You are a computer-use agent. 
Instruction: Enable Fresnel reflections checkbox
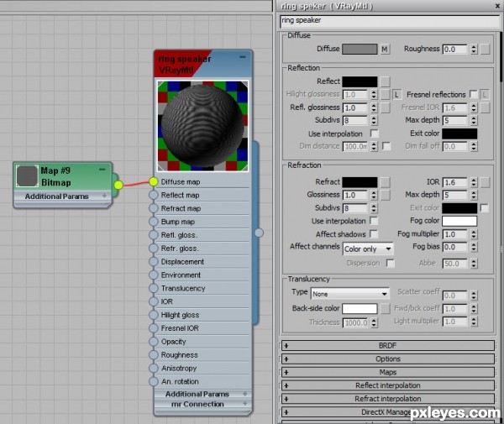[473, 94]
